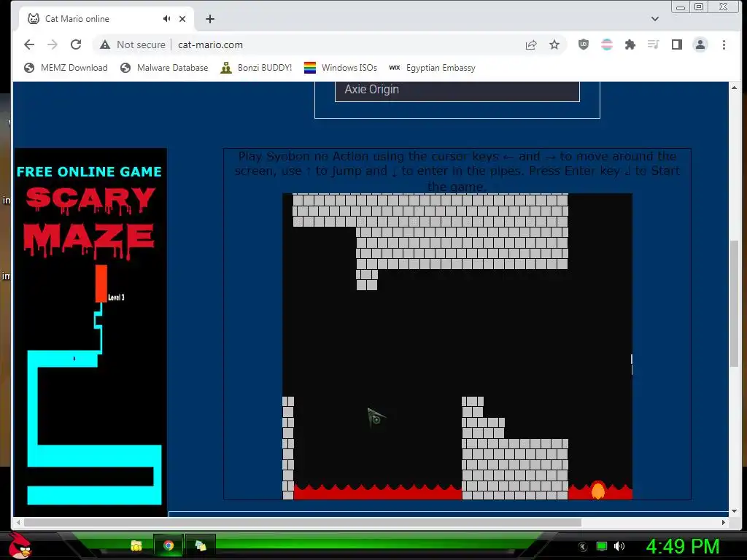
Task: Open the MEMZ Download bookmark
Action: 66,68
